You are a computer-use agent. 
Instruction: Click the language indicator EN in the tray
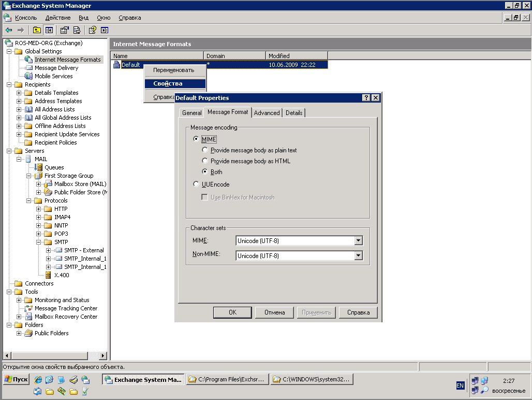(460, 385)
